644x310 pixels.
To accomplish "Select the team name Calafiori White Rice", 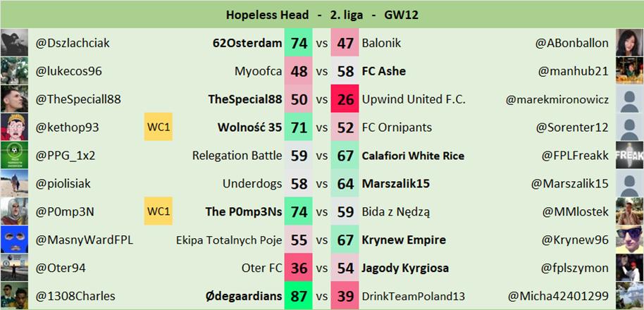I will coord(413,156).
